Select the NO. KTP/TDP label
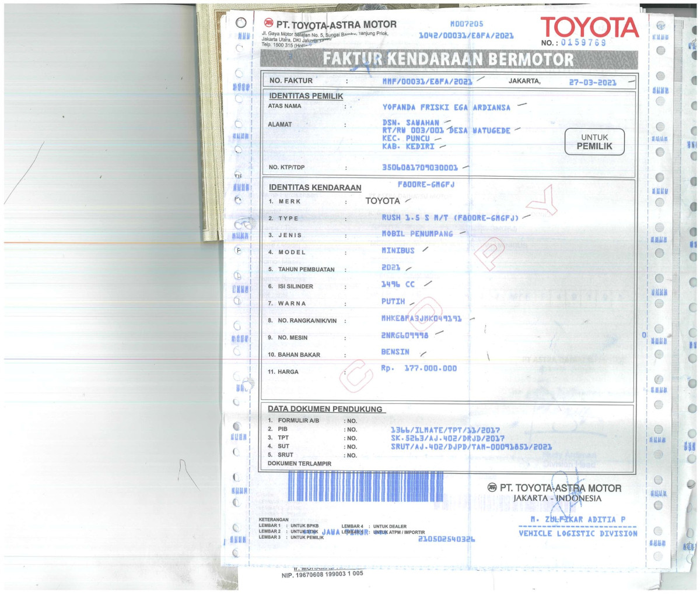The height and width of the screenshot is (594, 700). coord(286,168)
